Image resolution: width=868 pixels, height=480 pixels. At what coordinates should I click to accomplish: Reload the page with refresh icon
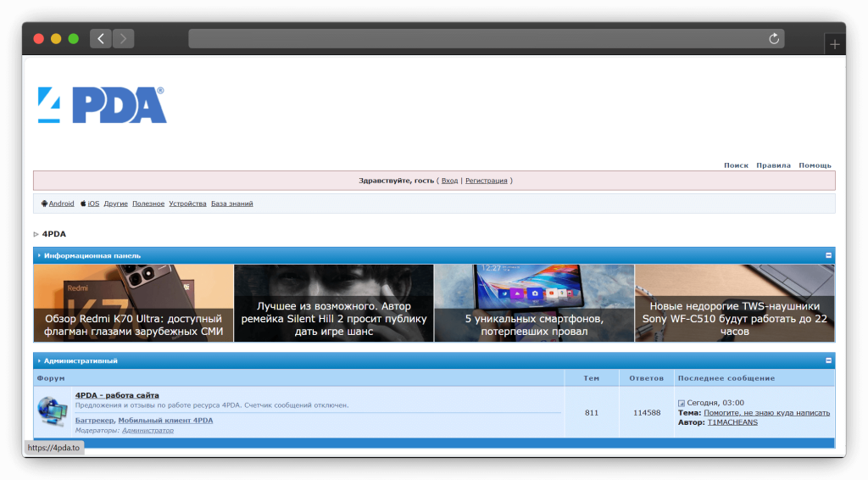(773, 38)
